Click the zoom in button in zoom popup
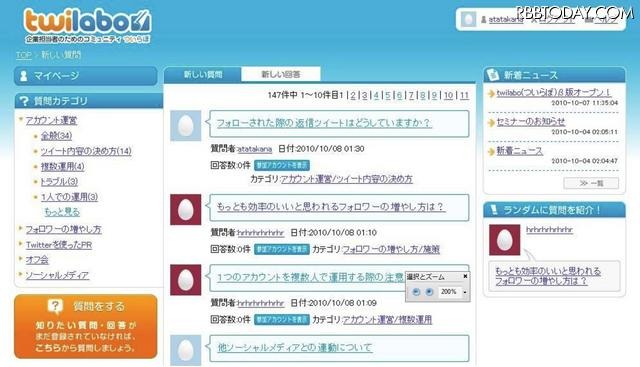 tap(429, 292)
